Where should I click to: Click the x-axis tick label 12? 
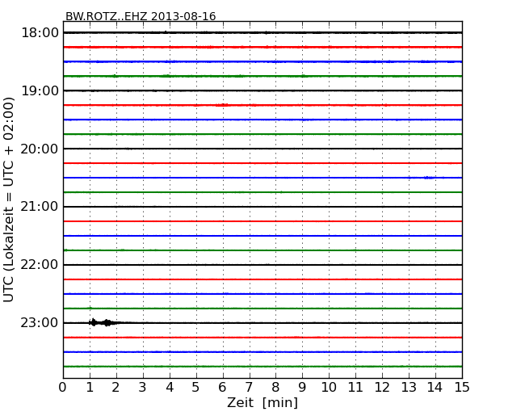tap(382, 387)
